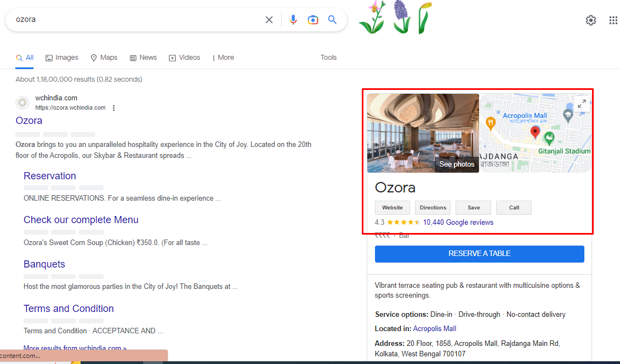Open the Tools search filter
Viewport: 620px width, 364px height.
coord(328,58)
